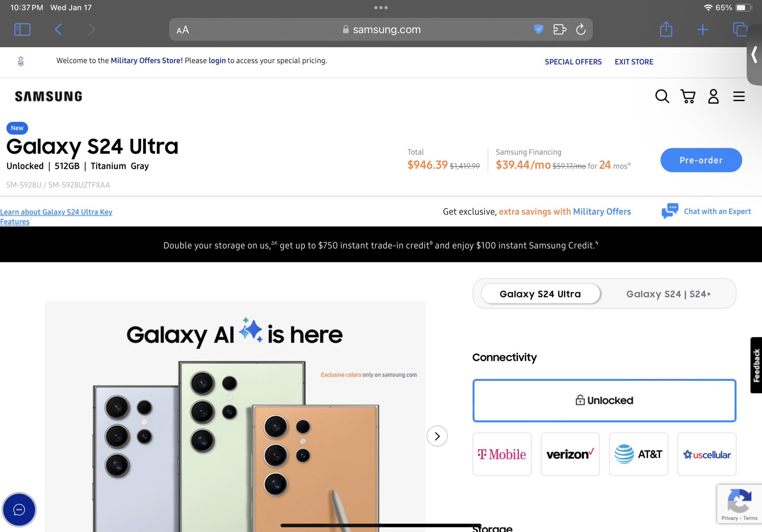Go forward with the forward arrow
The height and width of the screenshot is (532, 762).
click(x=91, y=29)
